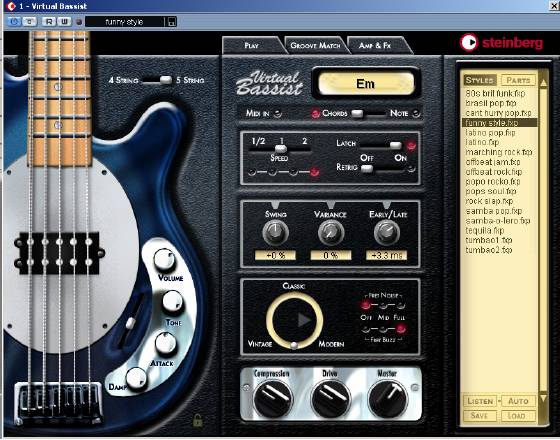Select 'samba pop.fxp' style
560x440 pixels.
pos(494,211)
